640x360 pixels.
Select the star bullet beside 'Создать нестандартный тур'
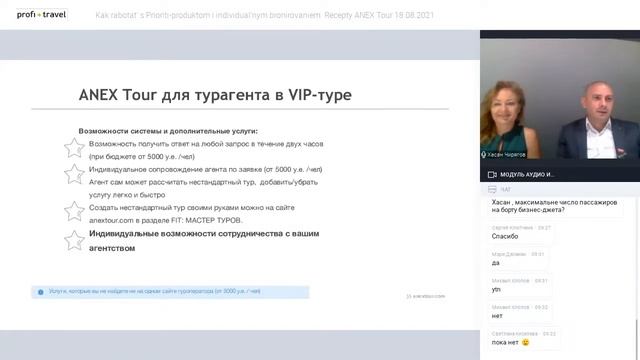pos(74,211)
